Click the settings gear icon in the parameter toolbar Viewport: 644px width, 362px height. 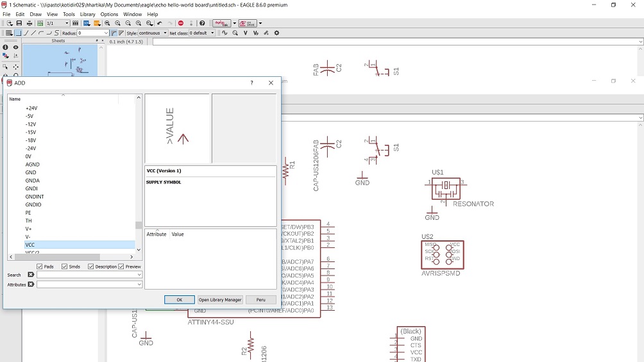pyautogui.click(x=276, y=33)
